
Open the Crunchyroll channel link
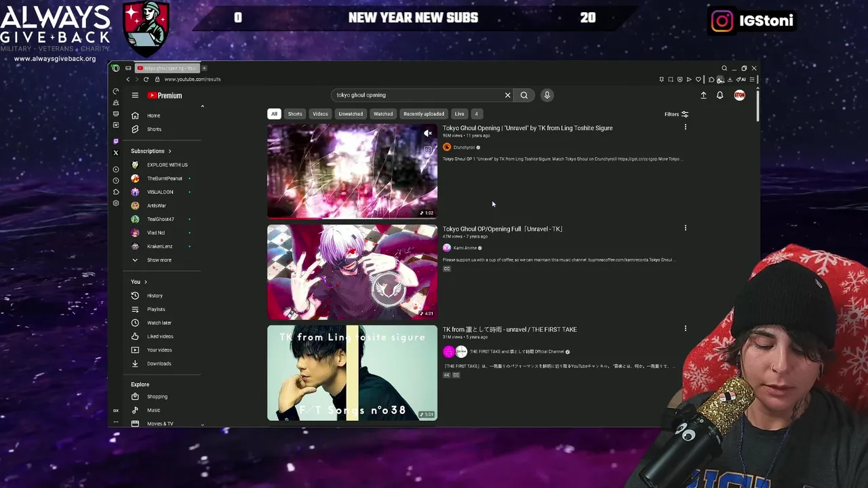click(x=464, y=147)
